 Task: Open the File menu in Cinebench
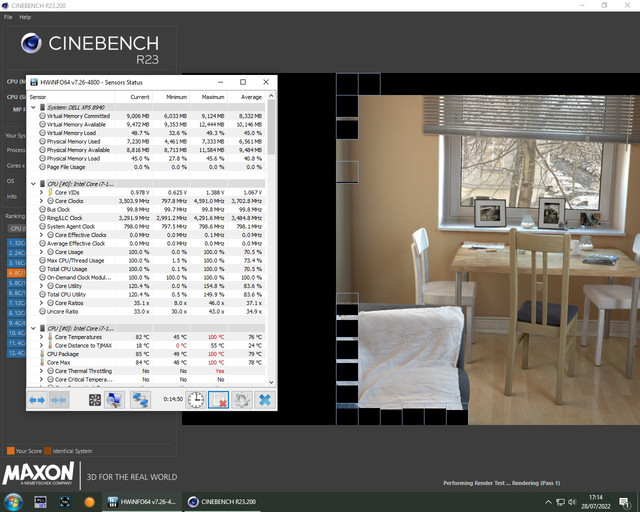(x=8, y=17)
